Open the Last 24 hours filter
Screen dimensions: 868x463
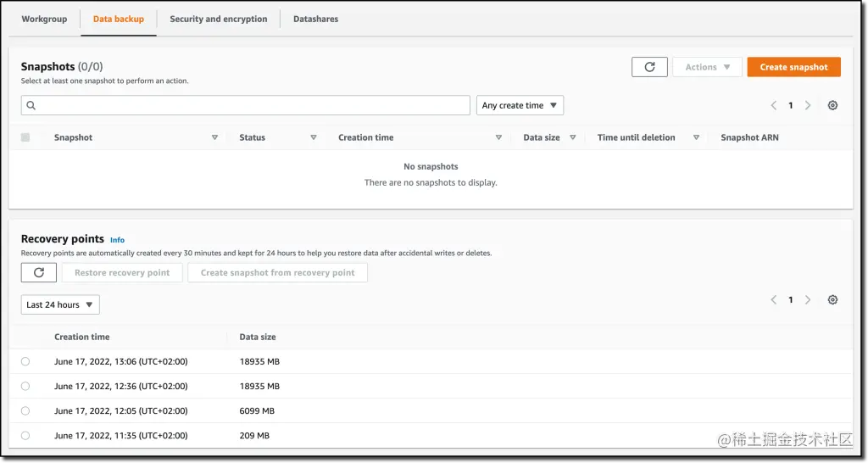coord(60,304)
